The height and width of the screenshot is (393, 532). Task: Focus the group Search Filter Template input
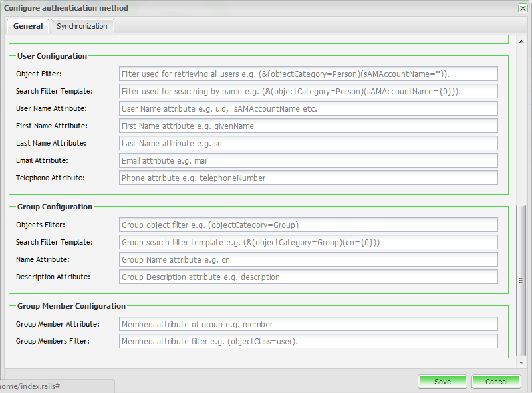(309, 242)
